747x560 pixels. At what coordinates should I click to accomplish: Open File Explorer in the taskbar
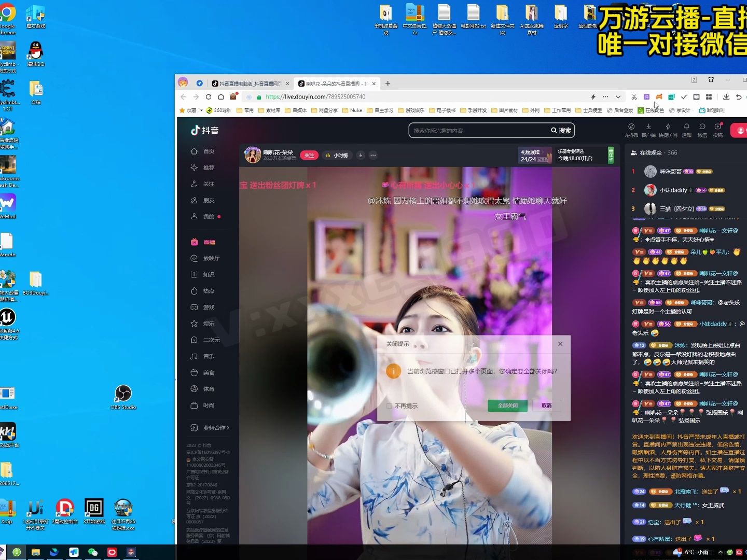pyautogui.click(x=36, y=552)
